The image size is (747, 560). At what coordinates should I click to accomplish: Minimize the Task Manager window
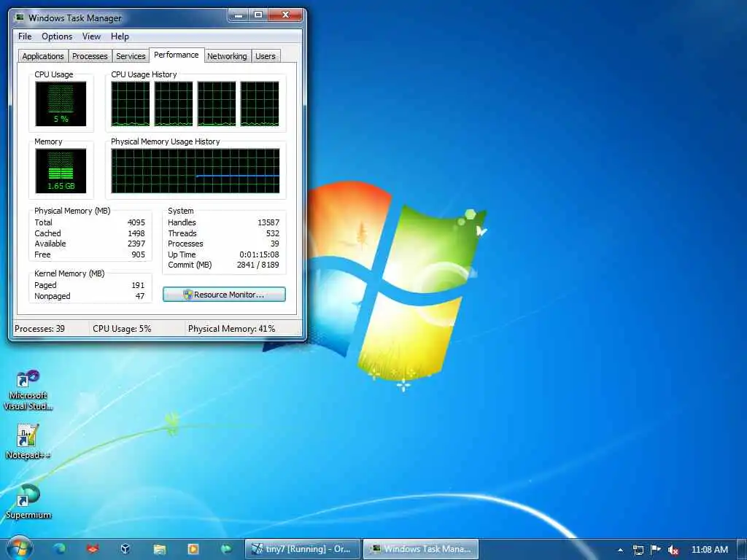point(239,15)
